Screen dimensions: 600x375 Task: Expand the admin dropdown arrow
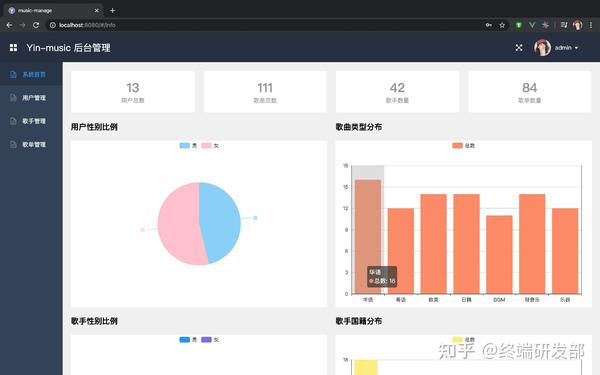pyautogui.click(x=576, y=48)
